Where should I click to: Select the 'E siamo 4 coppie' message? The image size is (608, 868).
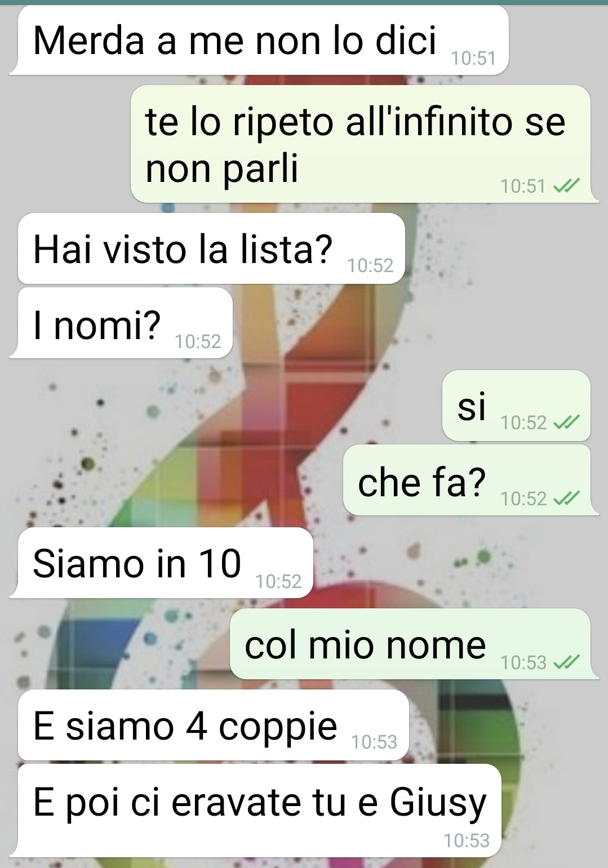click(213, 725)
